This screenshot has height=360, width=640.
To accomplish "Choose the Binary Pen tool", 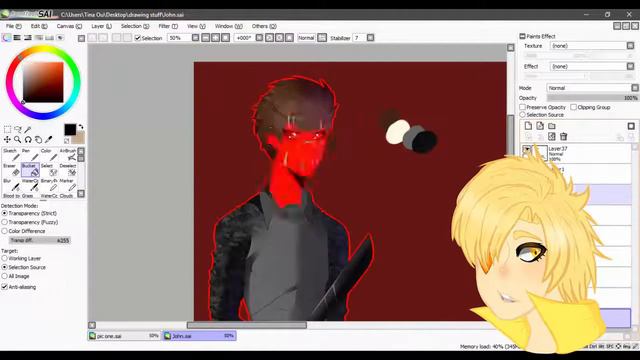I will [x=49, y=185].
